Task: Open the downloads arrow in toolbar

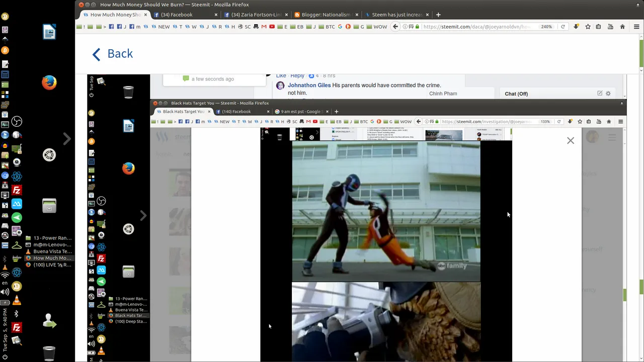Action: pos(576,27)
